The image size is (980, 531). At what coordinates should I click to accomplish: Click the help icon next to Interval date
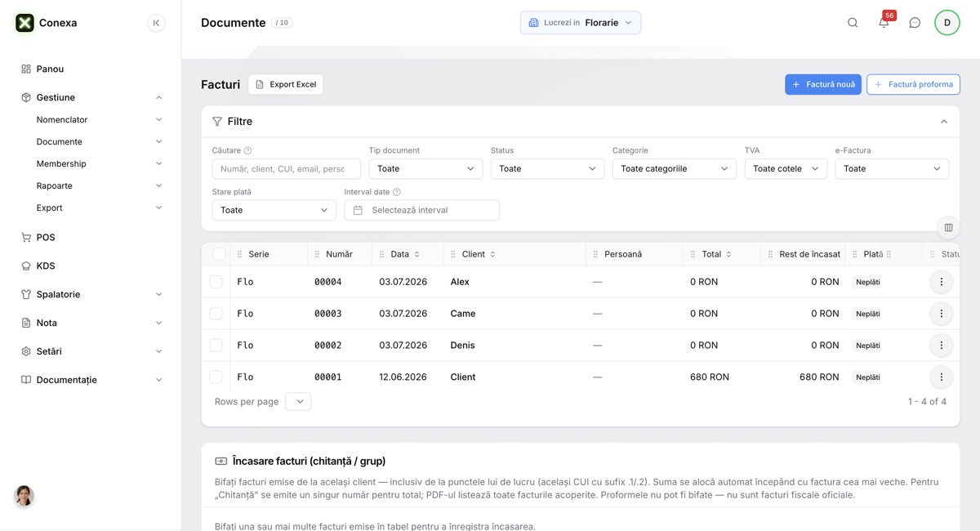[397, 192]
